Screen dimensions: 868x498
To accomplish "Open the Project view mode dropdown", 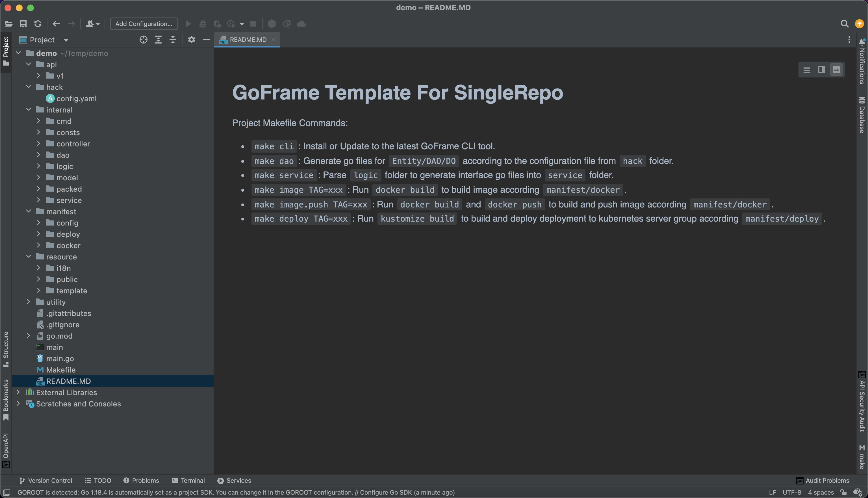I will click(x=66, y=40).
